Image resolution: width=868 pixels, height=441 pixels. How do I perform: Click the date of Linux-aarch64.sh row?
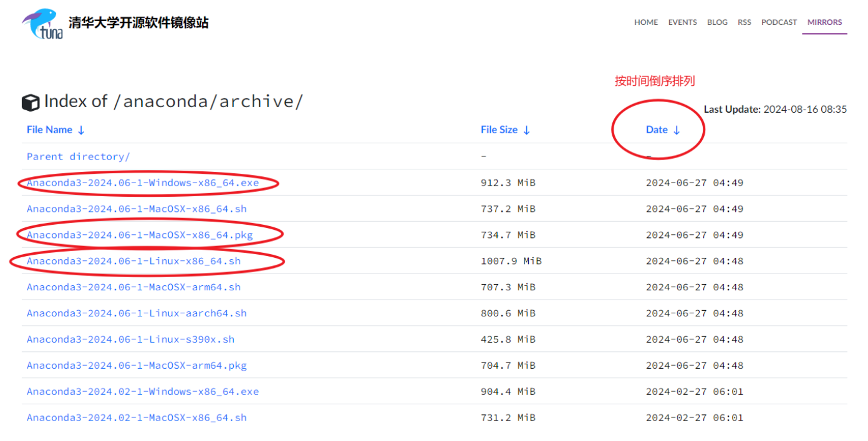695,314
